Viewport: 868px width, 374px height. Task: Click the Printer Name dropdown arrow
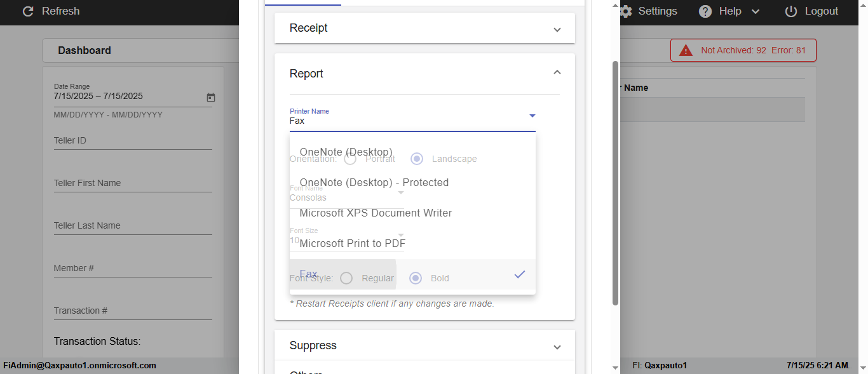532,116
